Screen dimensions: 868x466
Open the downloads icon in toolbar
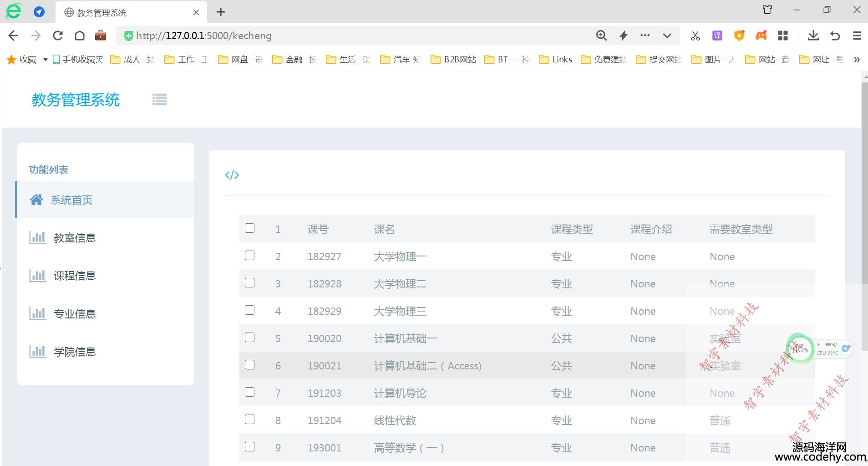click(813, 36)
